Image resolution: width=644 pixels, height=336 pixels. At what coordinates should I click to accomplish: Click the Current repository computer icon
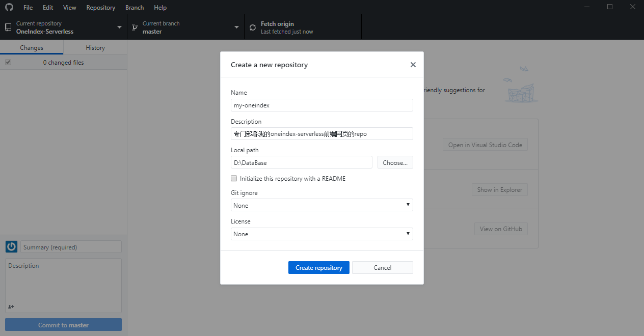pyautogui.click(x=8, y=27)
